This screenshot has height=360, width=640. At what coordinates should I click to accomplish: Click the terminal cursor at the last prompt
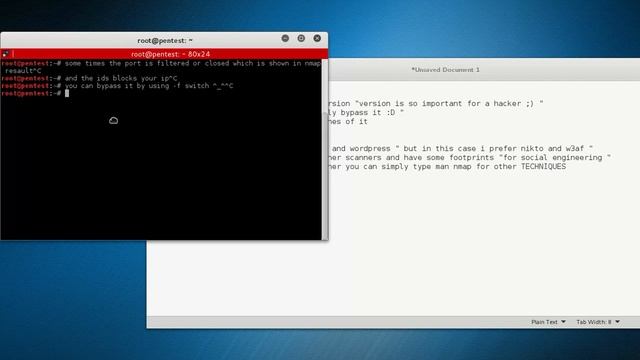pyautogui.click(x=67, y=93)
